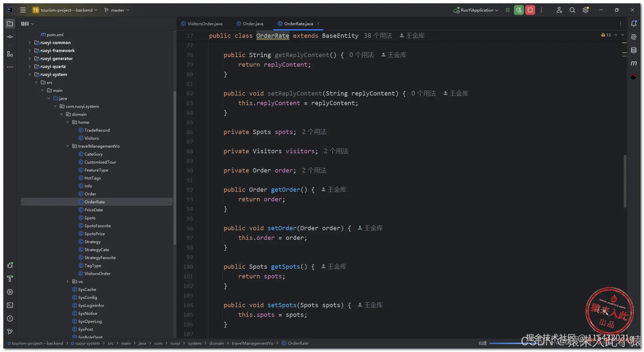Viewport: 644px width, 352px height.
Task: Open the Debug tool window
Action: coord(10,265)
